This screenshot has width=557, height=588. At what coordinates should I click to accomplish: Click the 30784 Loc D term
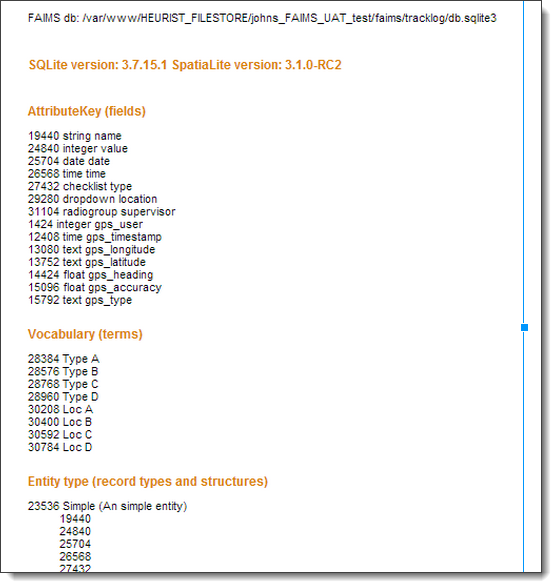[x=60, y=447]
